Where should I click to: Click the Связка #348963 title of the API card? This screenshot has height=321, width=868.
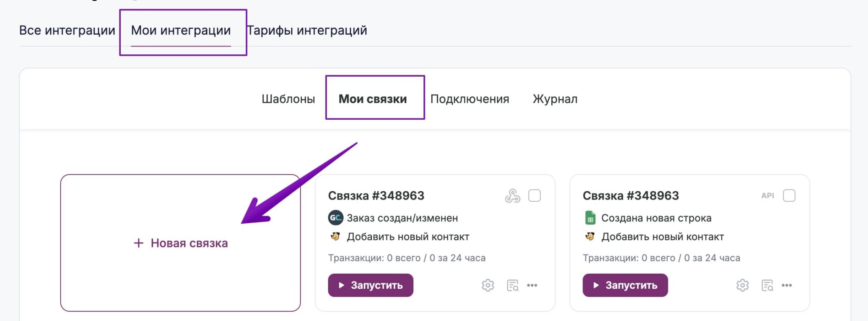coord(631,195)
